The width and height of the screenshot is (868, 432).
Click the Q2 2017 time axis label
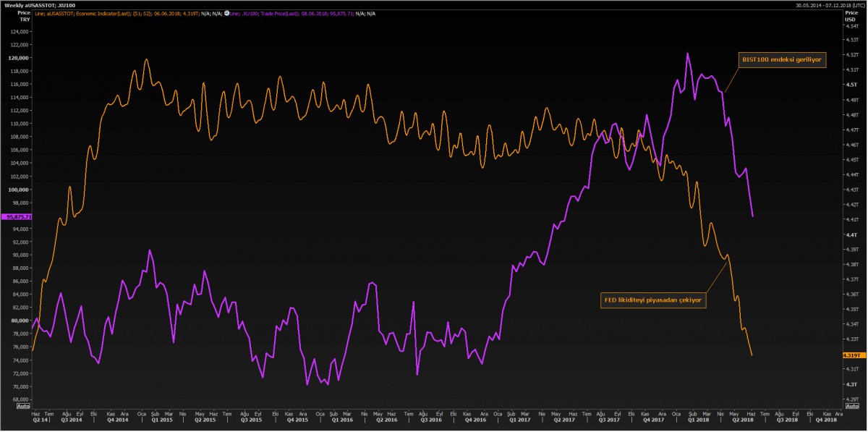564,419
